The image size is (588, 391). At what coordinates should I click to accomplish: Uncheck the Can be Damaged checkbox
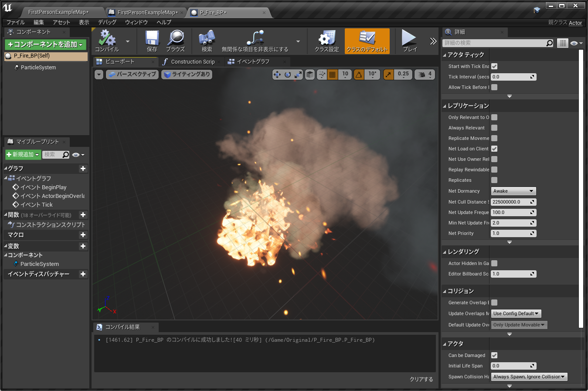point(494,355)
